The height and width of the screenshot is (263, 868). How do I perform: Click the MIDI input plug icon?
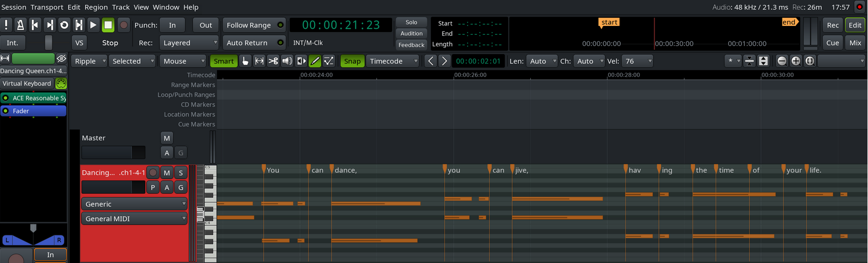[x=61, y=83]
